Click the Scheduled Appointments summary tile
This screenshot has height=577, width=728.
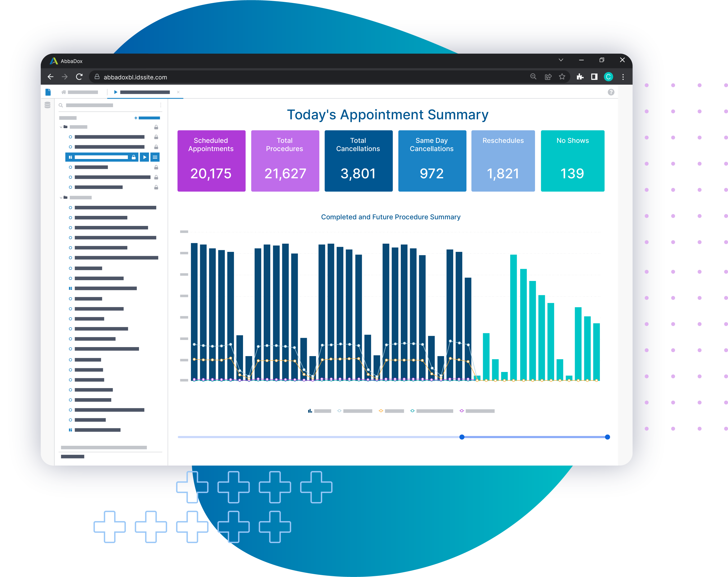tap(211, 161)
